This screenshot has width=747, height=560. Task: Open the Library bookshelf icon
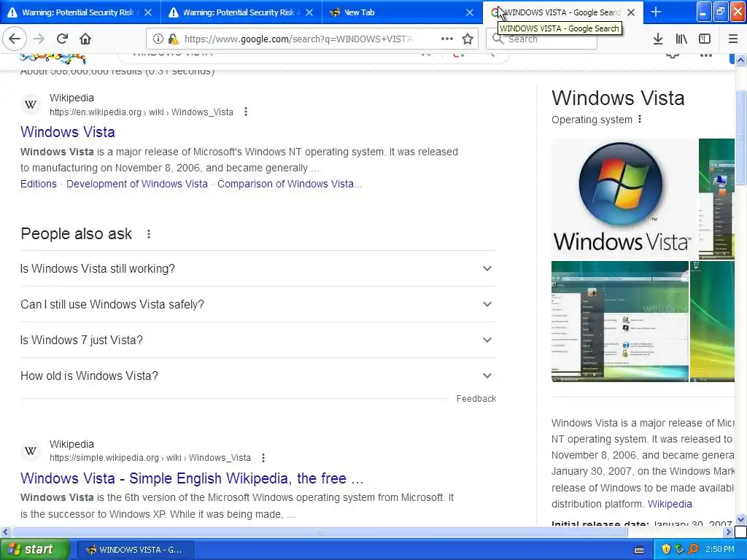coord(681,39)
